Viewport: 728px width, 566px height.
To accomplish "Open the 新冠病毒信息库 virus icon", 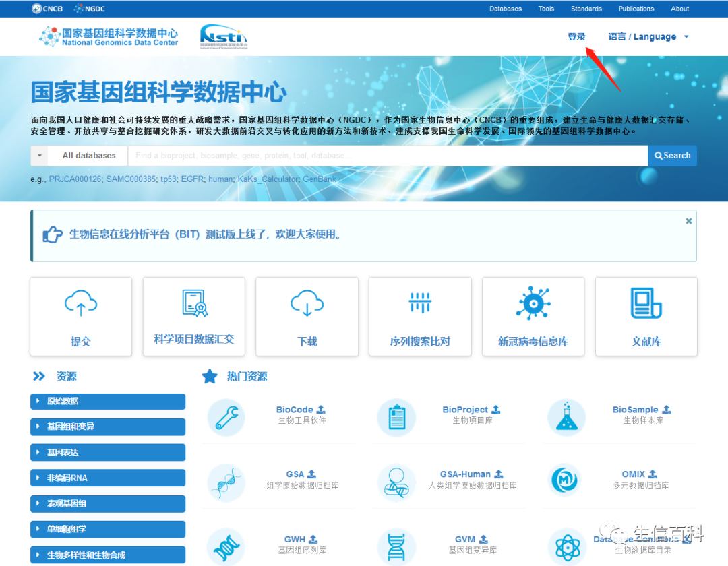I will pyautogui.click(x=533, y=303).
